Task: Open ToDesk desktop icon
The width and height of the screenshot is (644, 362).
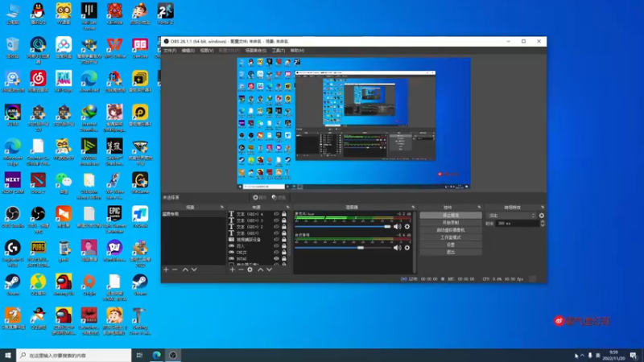Action: click(x=140, y=217)
